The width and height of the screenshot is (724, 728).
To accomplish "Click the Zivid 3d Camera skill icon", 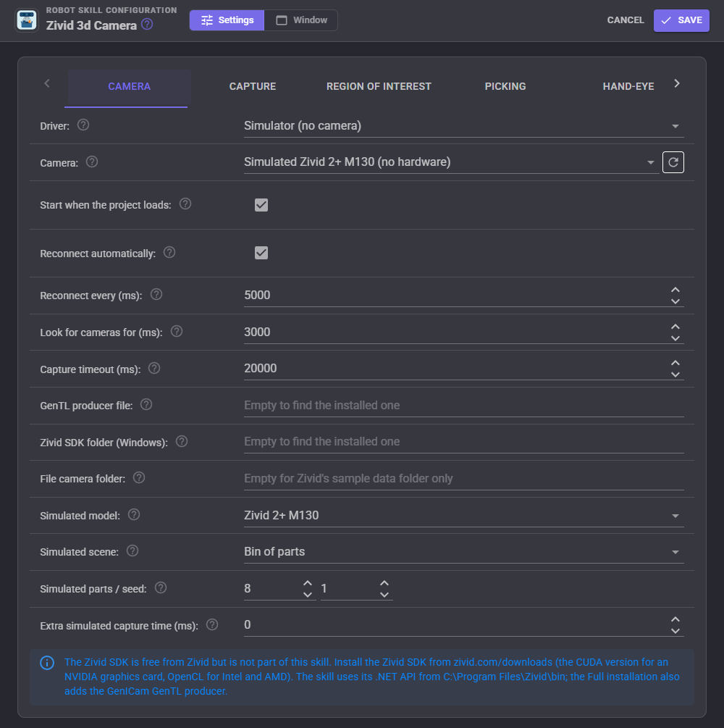I will pyautogui.click(x=27, y=20).
